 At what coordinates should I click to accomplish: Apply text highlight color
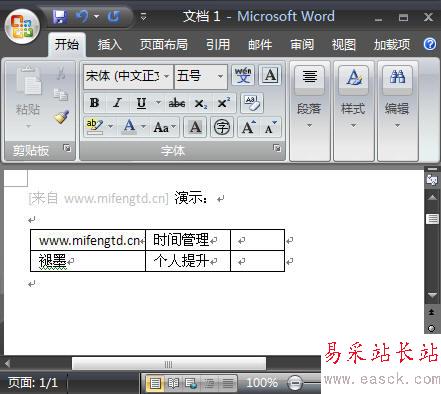(x=94, y=127)
